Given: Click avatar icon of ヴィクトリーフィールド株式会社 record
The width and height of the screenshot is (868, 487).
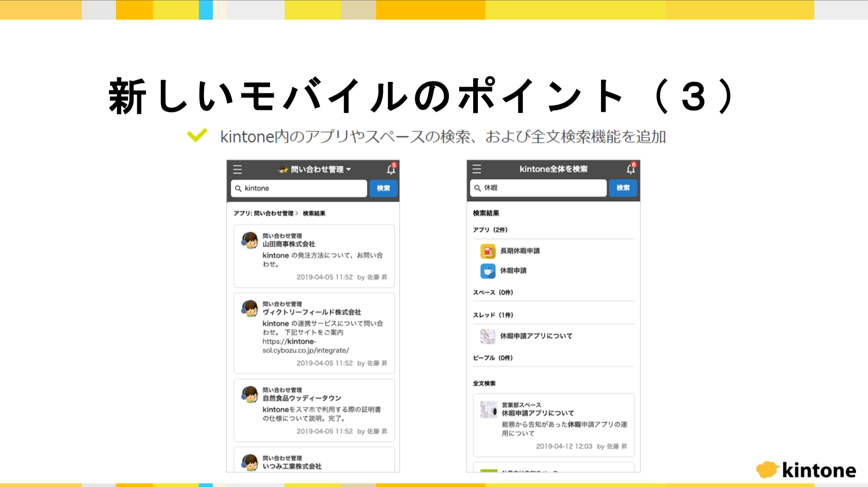Looking at the screenshot, I should pos(250,309).
